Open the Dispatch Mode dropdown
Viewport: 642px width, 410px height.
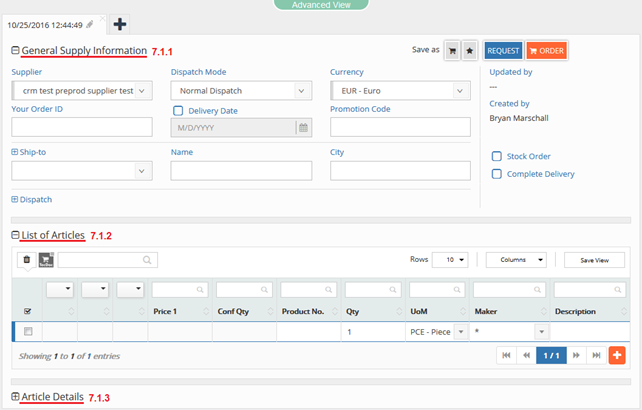(240, 91)
